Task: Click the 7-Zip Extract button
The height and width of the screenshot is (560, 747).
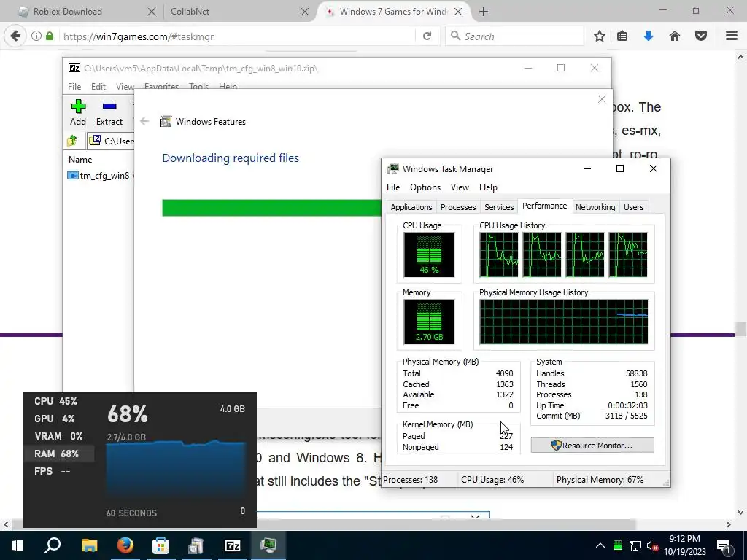Action: pos(109,113)
